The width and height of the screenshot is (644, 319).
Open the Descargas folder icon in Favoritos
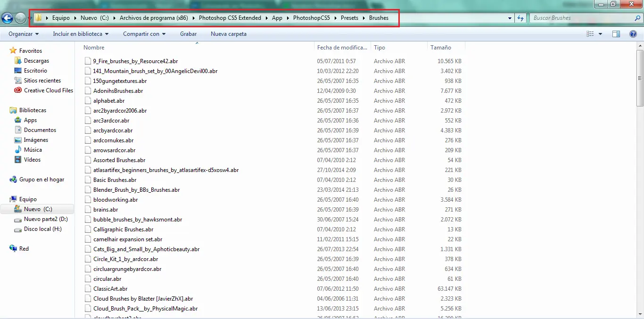tap(18, 61)
